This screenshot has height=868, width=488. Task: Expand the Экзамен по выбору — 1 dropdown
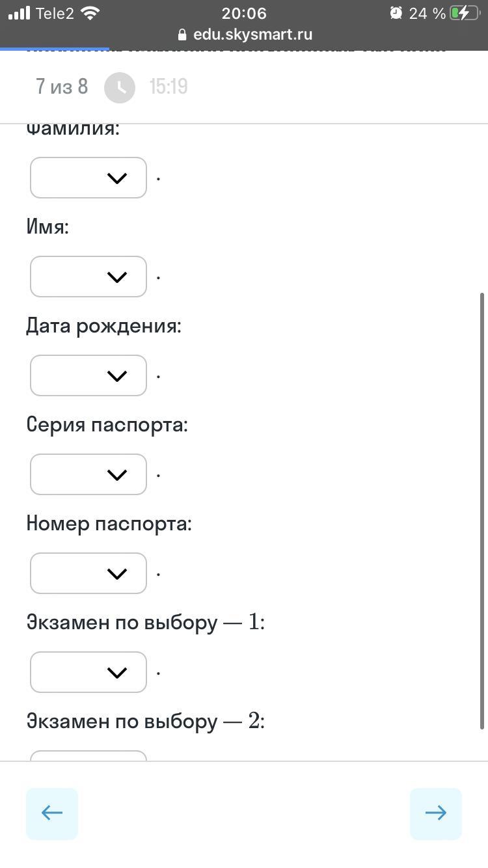pos(88,672)
